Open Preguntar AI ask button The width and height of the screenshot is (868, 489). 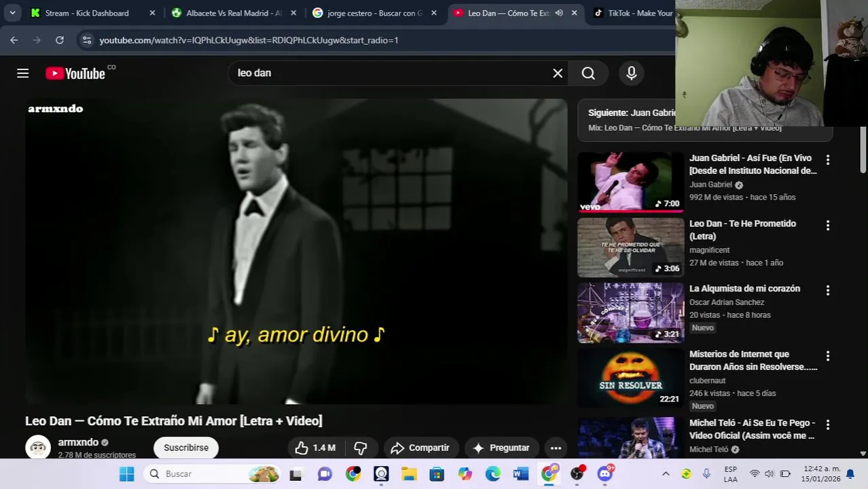(x=501, y=448)
